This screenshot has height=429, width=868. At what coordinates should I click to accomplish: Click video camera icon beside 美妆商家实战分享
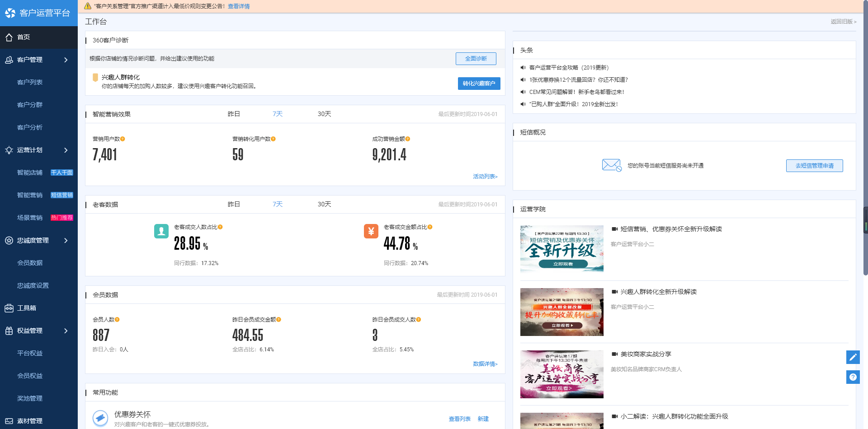(x=614, y=354)
